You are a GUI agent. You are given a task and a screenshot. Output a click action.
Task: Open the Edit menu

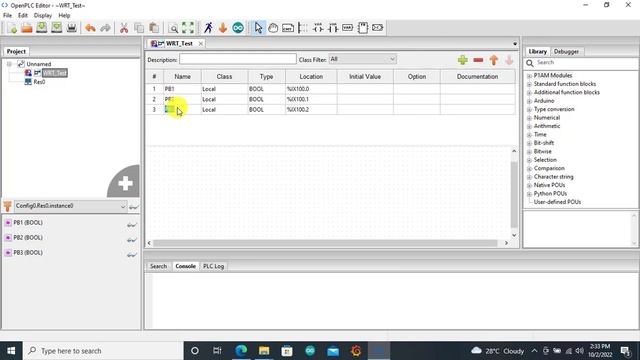pyautogui.click(x=23, y=15)
